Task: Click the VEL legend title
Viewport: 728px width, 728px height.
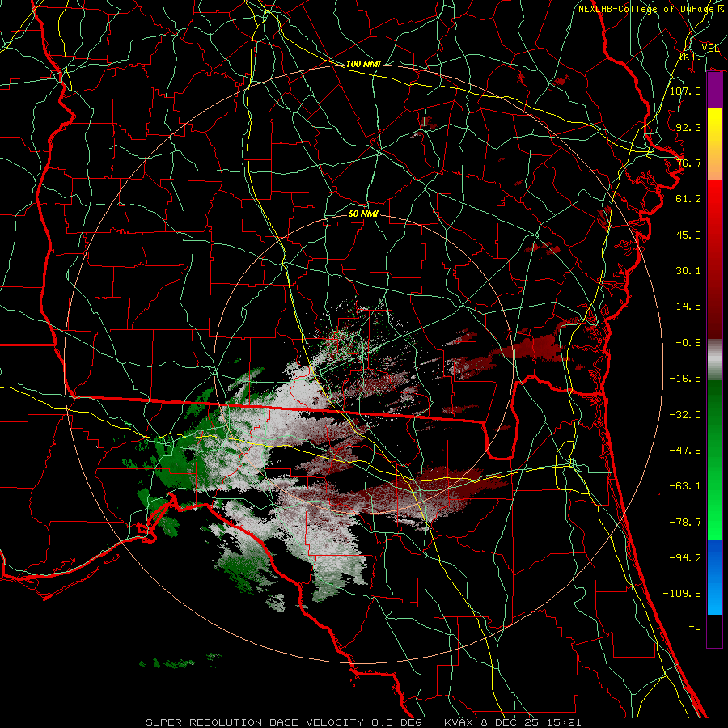Action: click(x=710, y=49)
